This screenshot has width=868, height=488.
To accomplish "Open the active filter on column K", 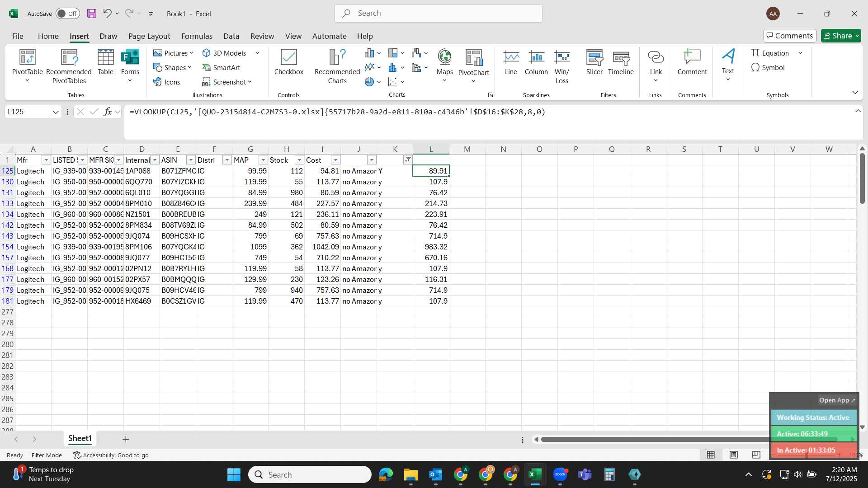I will (408, 160).
